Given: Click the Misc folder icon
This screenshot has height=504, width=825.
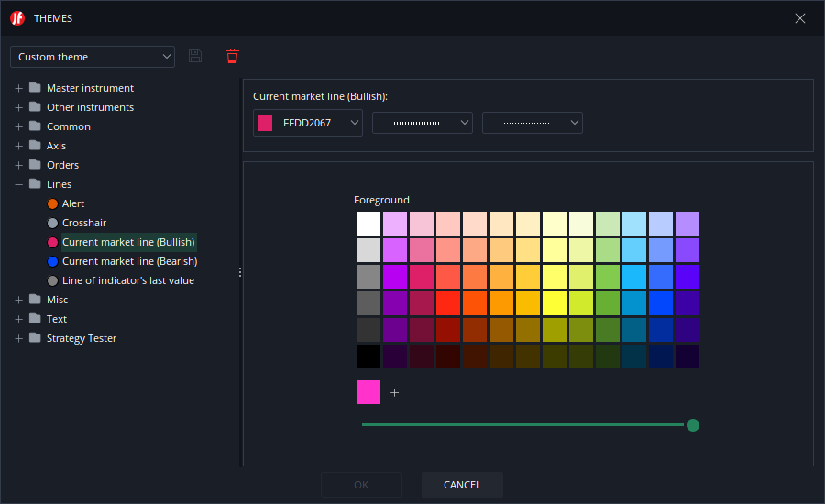Looking at the screenshot, I should pos(35,299).
